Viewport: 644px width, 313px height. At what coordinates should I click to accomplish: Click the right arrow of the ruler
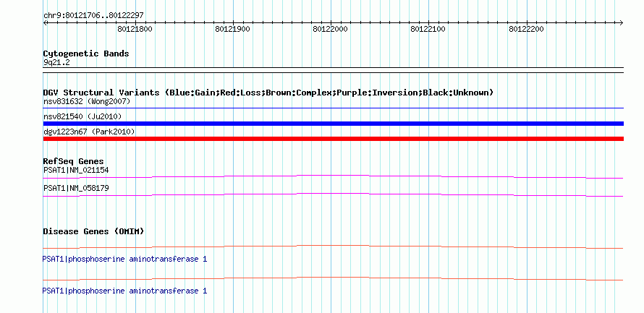point(621,23)
